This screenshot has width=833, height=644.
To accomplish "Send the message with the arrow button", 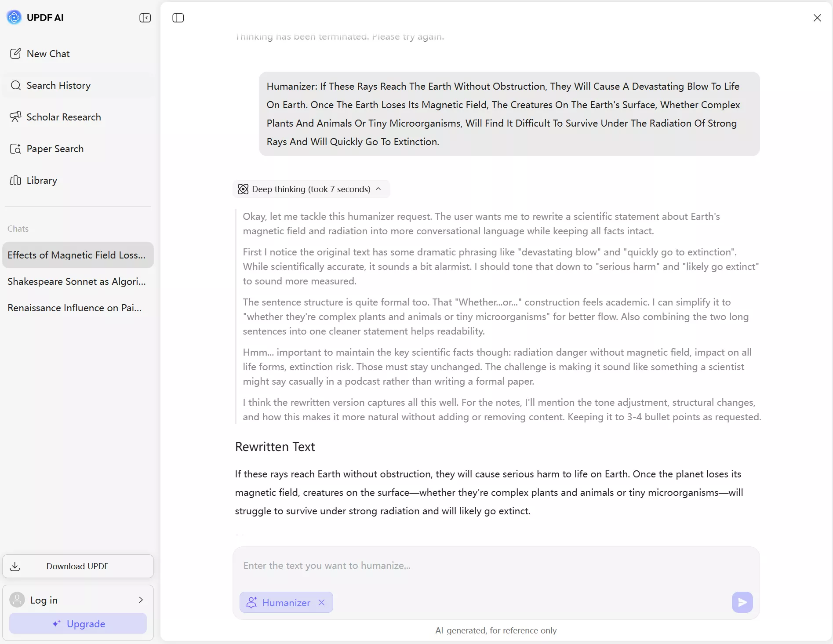I will click(x=742, y=602).
